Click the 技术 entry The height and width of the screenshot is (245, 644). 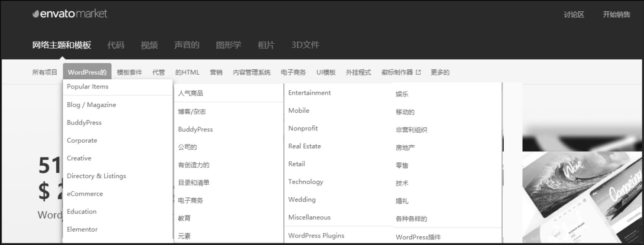(402, 183)
